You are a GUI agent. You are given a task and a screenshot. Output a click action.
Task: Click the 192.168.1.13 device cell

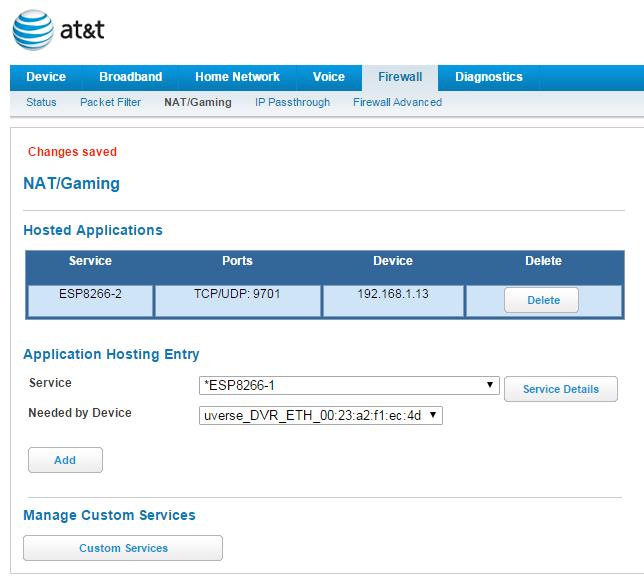click(393, 301)
